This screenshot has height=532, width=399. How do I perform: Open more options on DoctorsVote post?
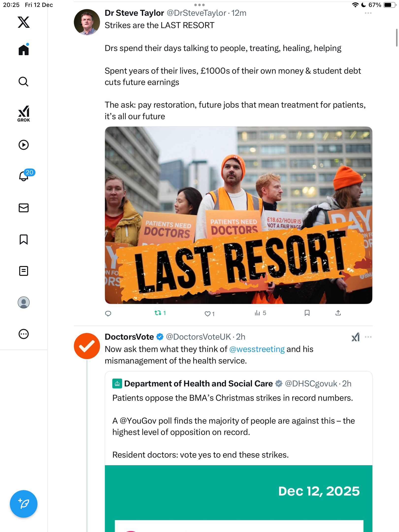[368, 337]
